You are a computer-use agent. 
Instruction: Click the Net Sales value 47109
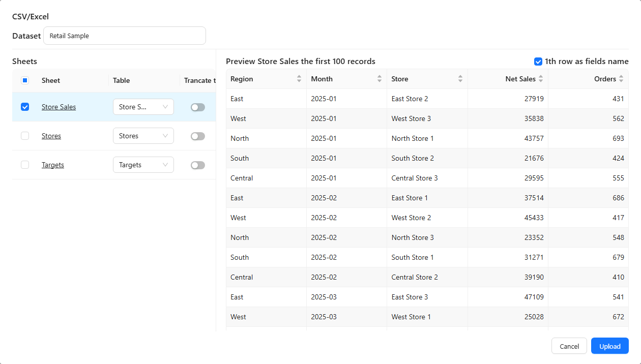click(x=534, y=297)
